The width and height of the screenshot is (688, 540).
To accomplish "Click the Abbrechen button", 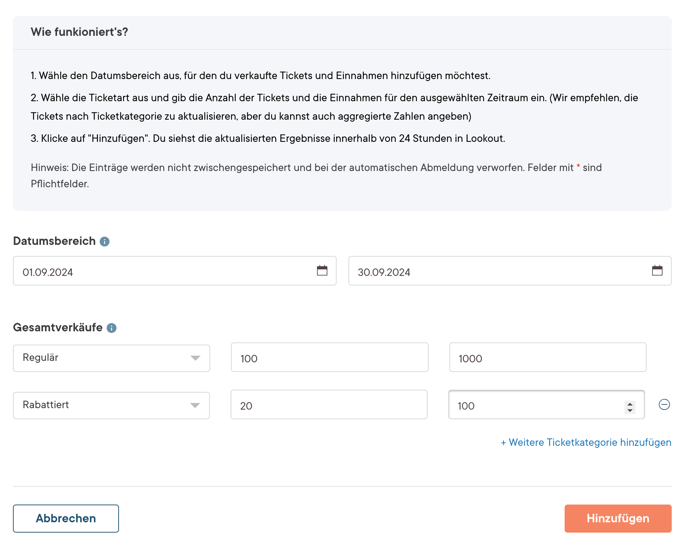I will click(x=66, y=519).
